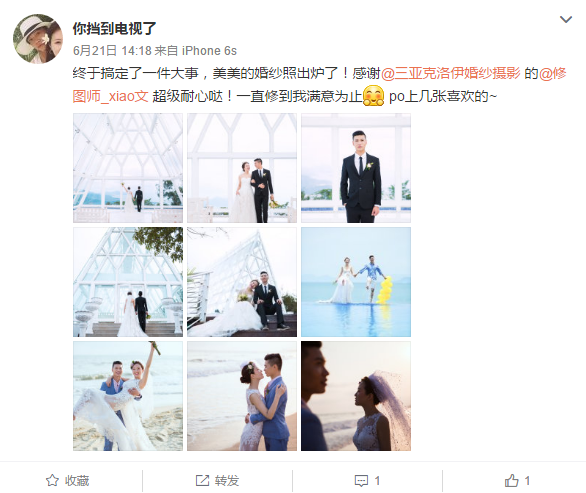Open the poster's profile avatar
The image size is (586, 493).
[x=38, y=39]
